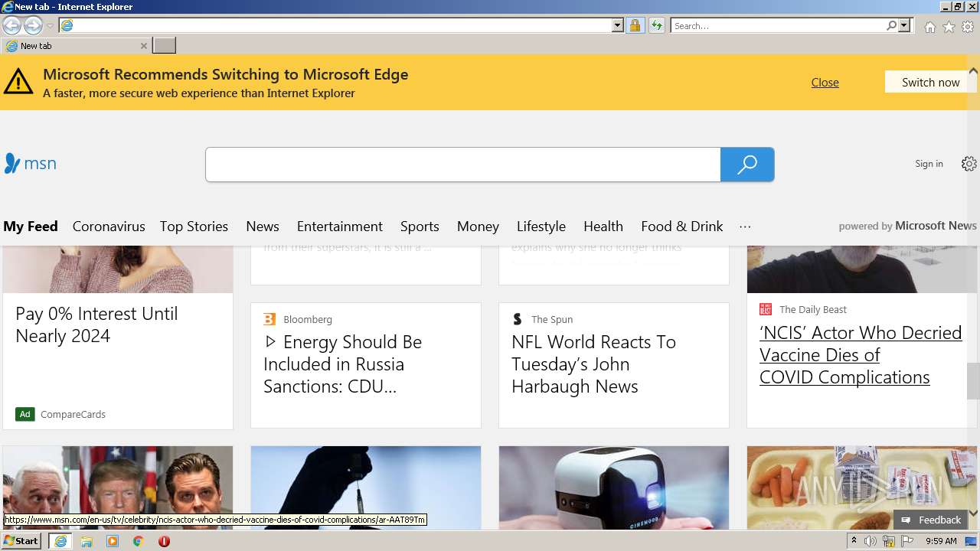This screenshot has height=551, width=980.
Task: Click the browser Back arrow button
Action: 11,25
